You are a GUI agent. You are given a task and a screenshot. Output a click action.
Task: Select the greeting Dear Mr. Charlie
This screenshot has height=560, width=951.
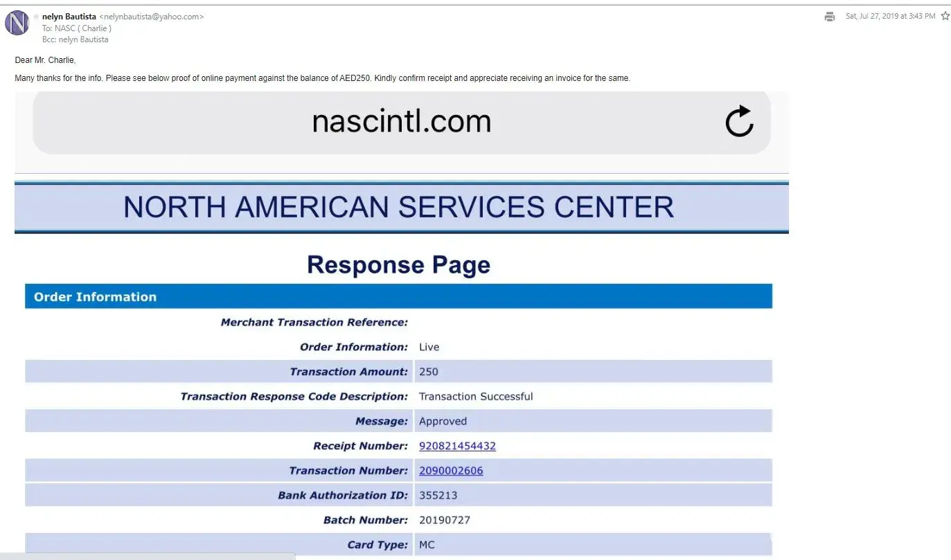(x=45, y=60)
